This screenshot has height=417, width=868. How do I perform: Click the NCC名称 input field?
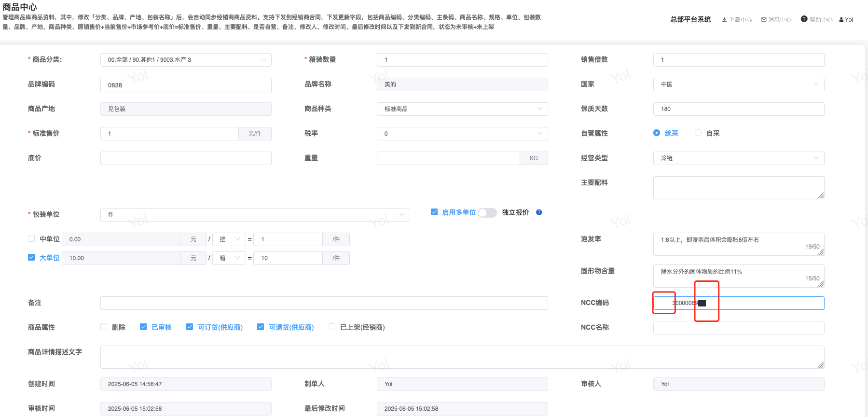point(739,328)
